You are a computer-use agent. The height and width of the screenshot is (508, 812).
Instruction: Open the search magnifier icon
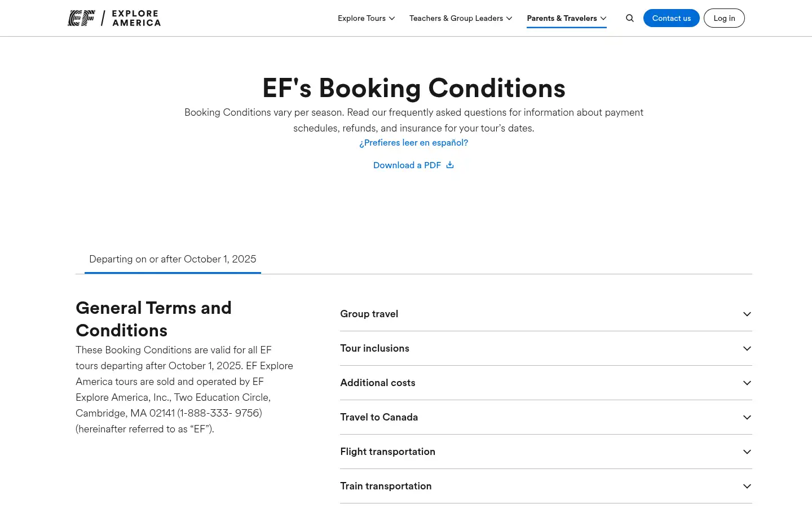point(630,18)
